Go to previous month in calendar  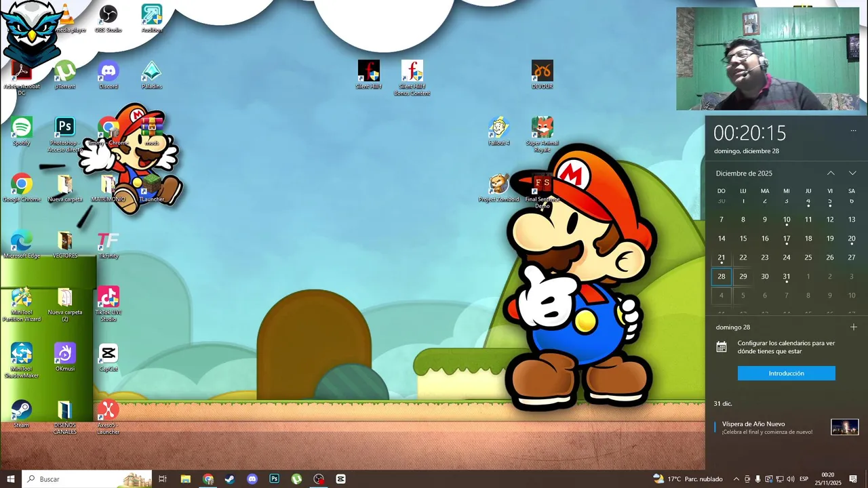[831, 174]
